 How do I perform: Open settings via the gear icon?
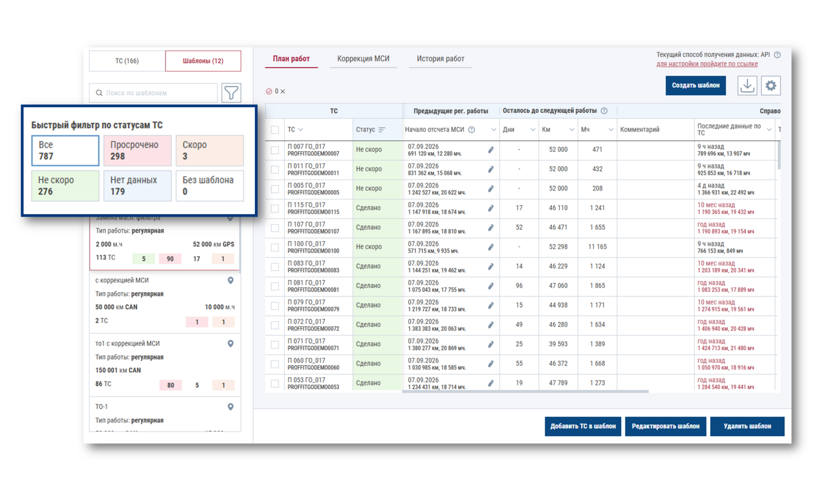771,86
